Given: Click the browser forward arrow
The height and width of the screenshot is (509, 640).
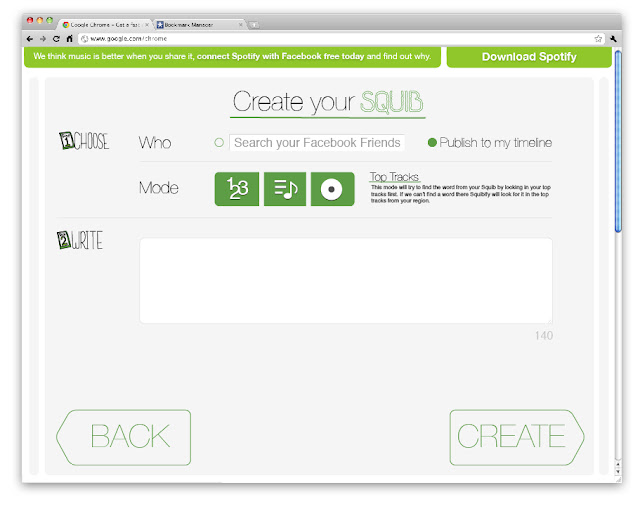Looking at the screenshot, I should pos(43,39).
